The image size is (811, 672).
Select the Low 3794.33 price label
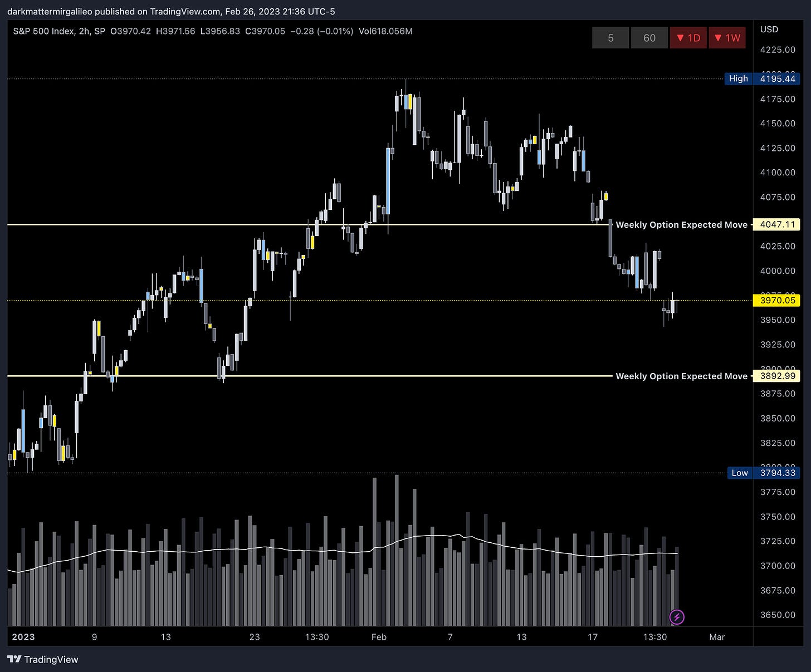tap(764, 473)
